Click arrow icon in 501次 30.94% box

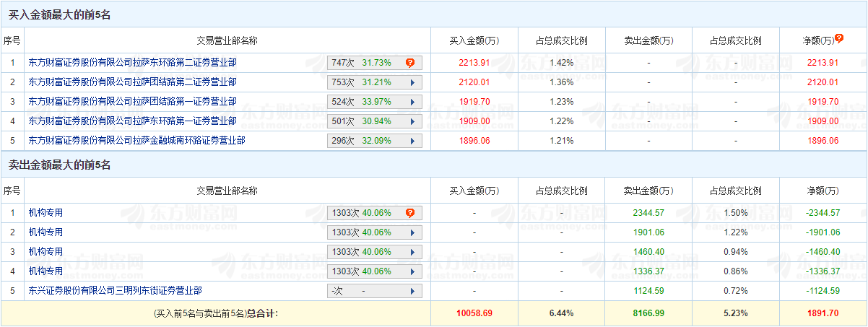click(412, 121)
